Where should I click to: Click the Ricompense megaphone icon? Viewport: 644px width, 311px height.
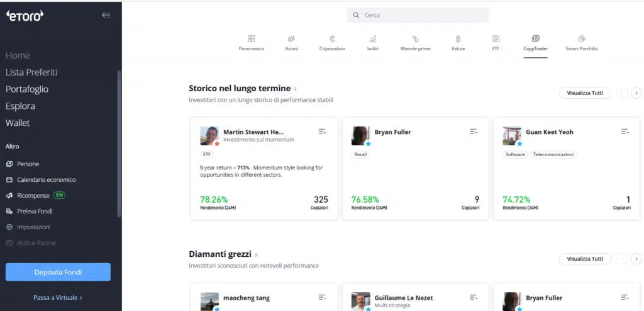pyautogui.click(x=9, y=195)
